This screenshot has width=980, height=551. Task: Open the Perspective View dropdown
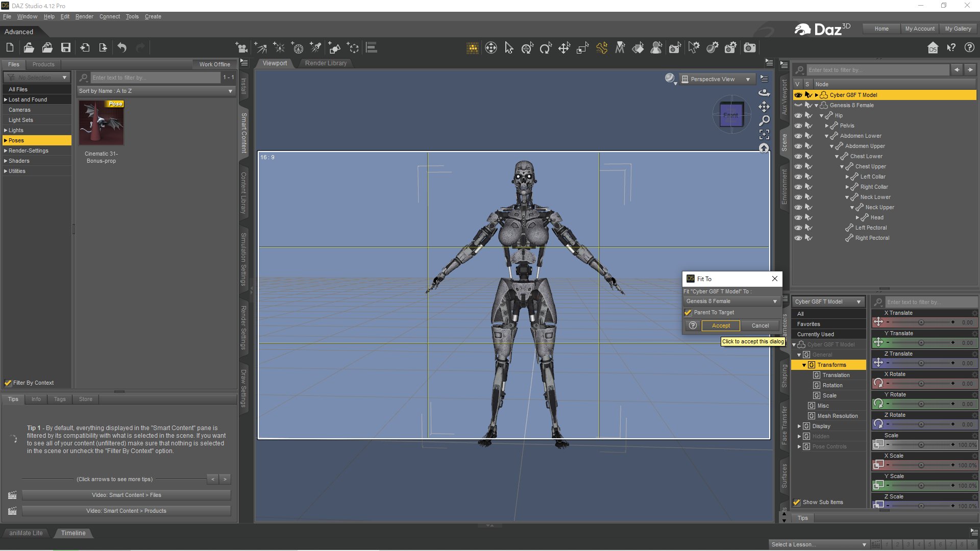tap(717, 79)
